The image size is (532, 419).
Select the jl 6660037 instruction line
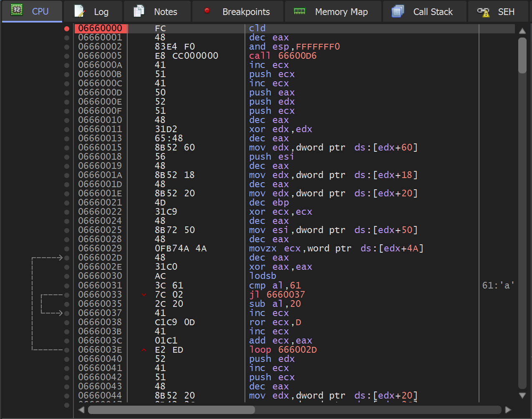click(277, 295)
